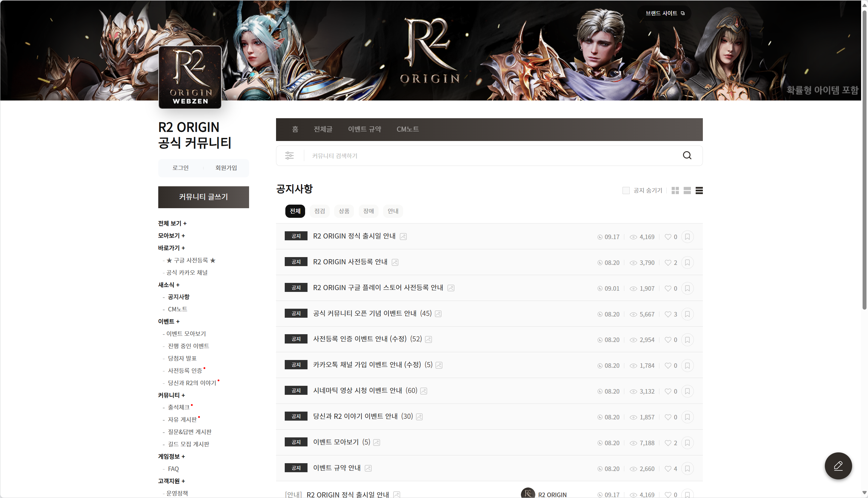Click the floating pencil write button
The width and height of the screenshot is (868, 498).
[x=838, y=466]
